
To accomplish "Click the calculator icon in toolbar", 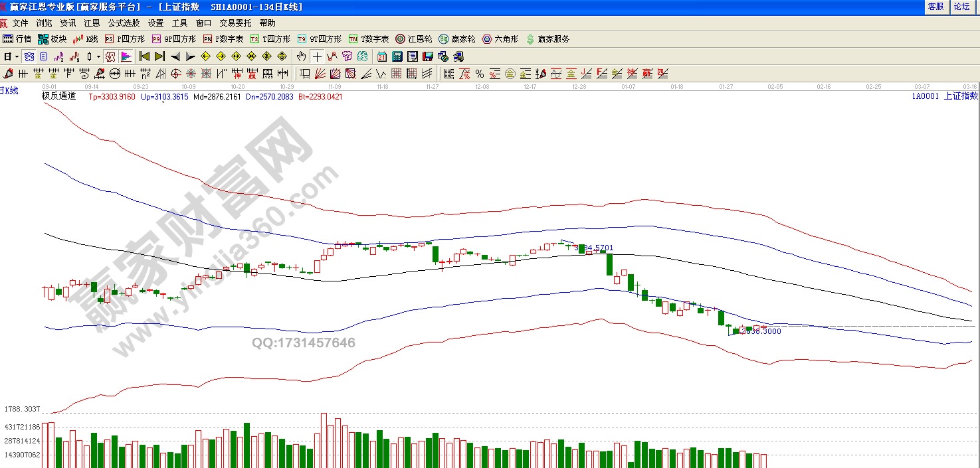I will coord(397,56).
